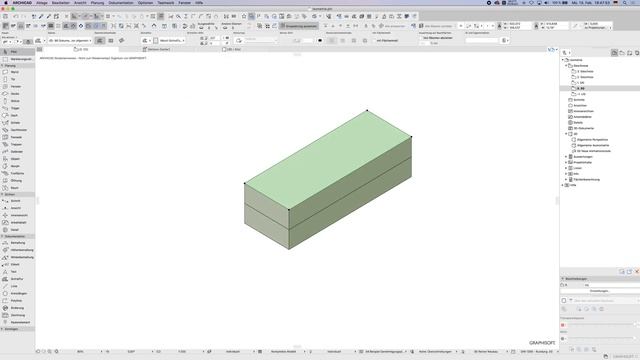Open Projektmappe view in Navigator header
The image size is (640, 360).
pyautogui.click(x=614, y=53)
